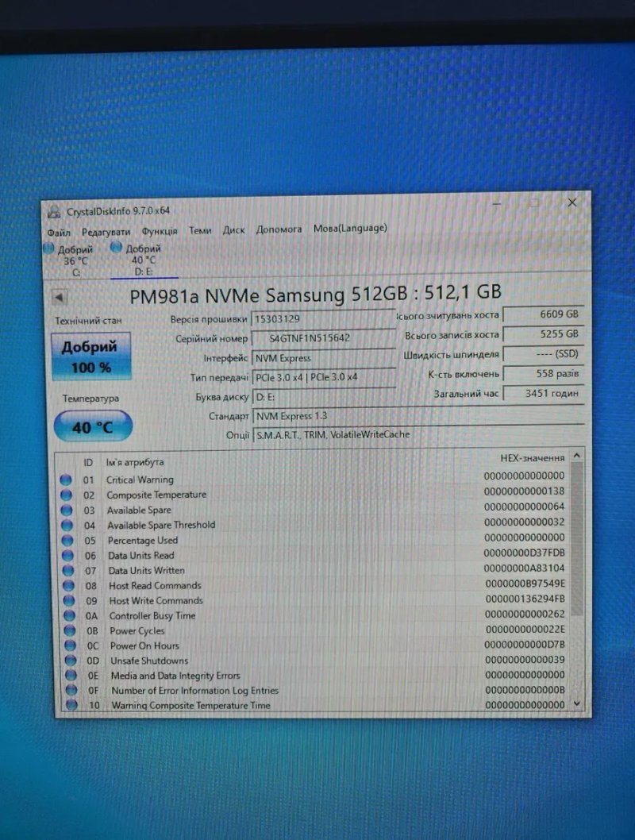The width and height of the screenshot is (635, 840).
Task: Click previous disk arrow button
Action: click(59, 297)
